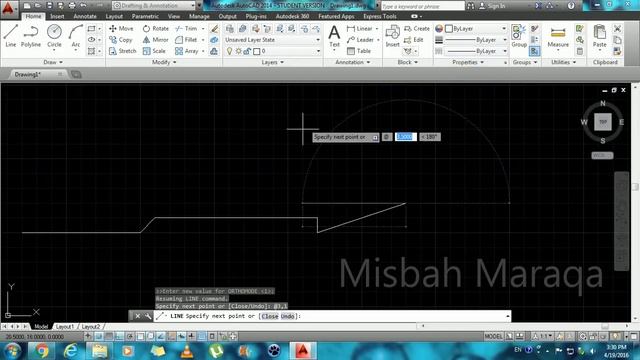640x360 pixels.
Task: Select the Circle tool
Action: point(54,36)
